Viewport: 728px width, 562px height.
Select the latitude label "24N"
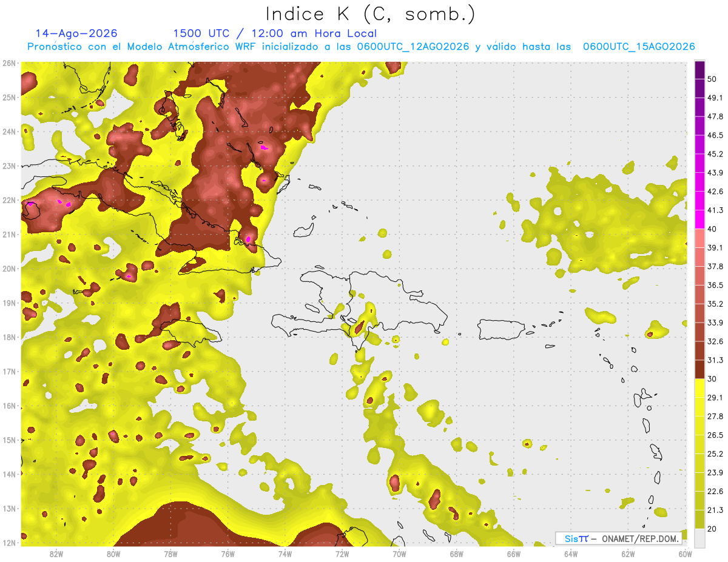[x=9, y=132]
